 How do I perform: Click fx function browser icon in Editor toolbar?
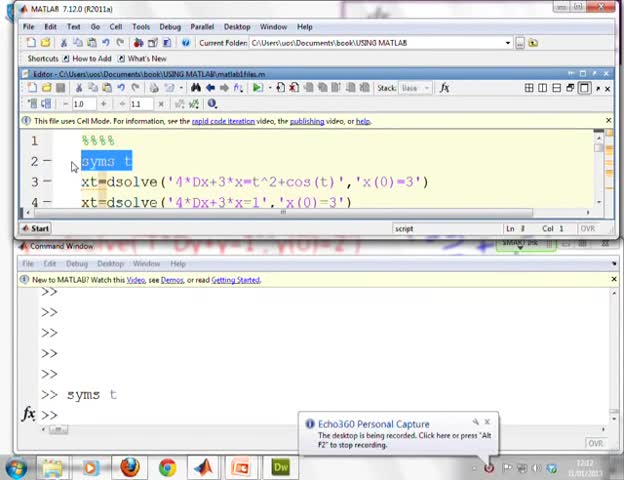[x=444, y=88]
